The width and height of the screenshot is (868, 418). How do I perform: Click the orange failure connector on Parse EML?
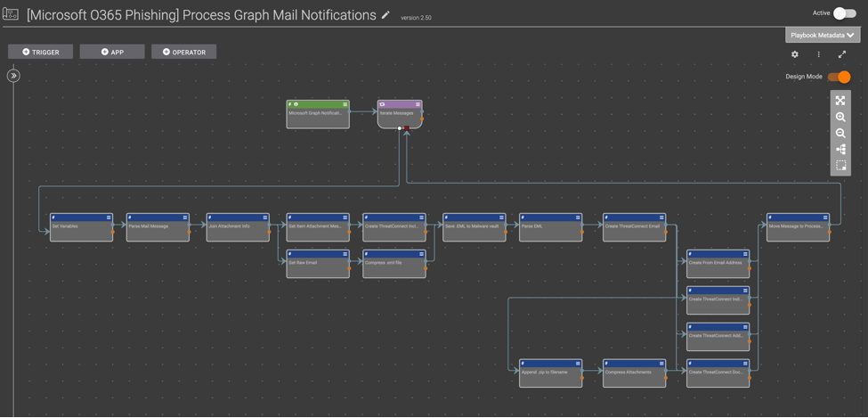[x=582, y=232]
